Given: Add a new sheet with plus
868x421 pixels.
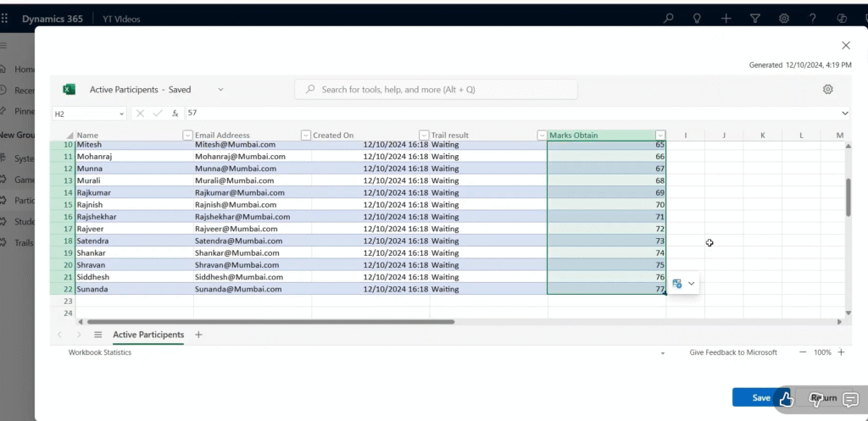Looking at the screenshot, I should [x=198, y=335].
